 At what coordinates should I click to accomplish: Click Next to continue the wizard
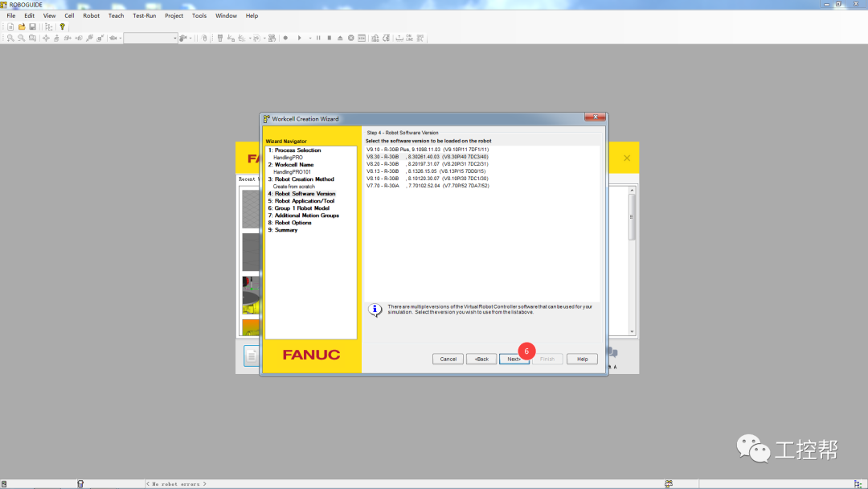click(x=514, y=359)
